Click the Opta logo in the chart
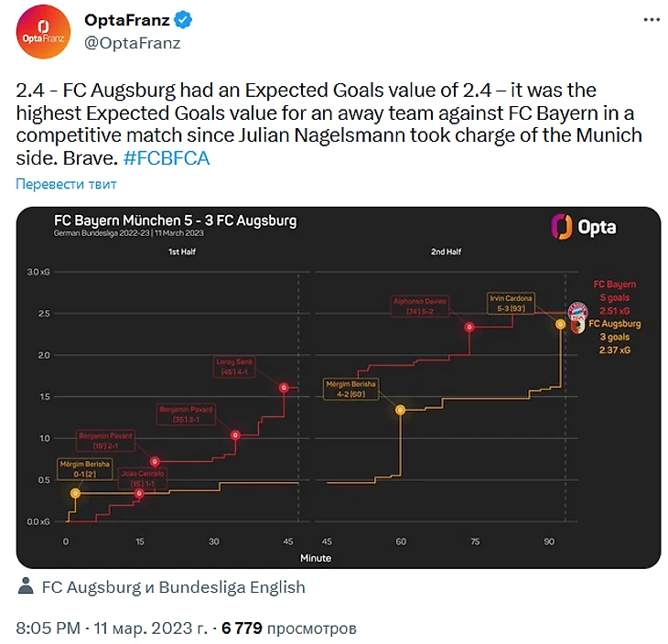 coord(583,227)
